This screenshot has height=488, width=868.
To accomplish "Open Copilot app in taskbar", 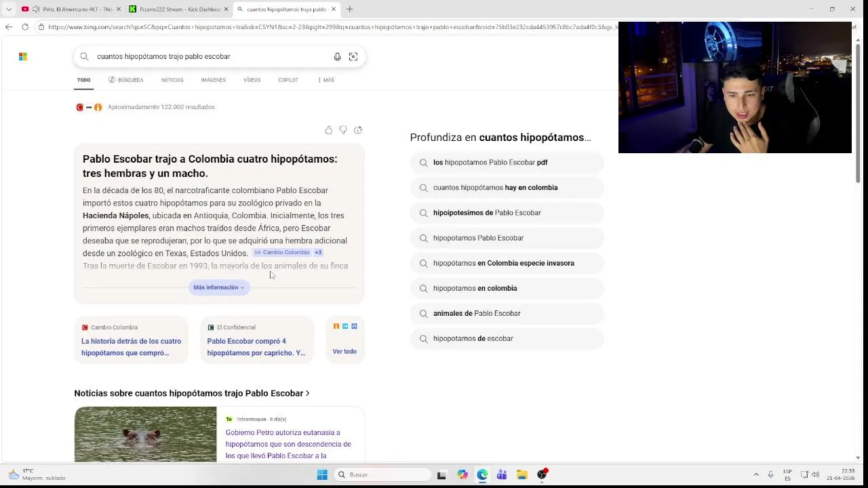I will (x=462, y=475).
